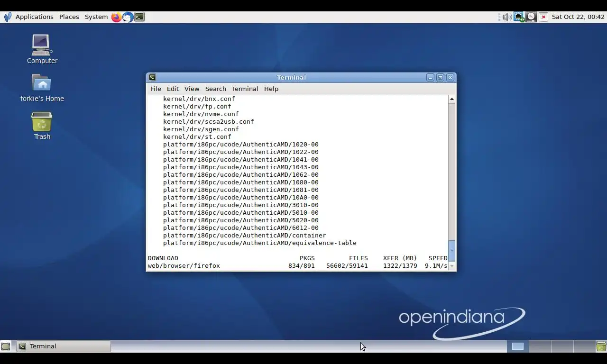Open the trash applet in bottom panel
Image resolution: width=607 pixels, height=364 pixels.
pyautogui.click(x=601, y=346)
